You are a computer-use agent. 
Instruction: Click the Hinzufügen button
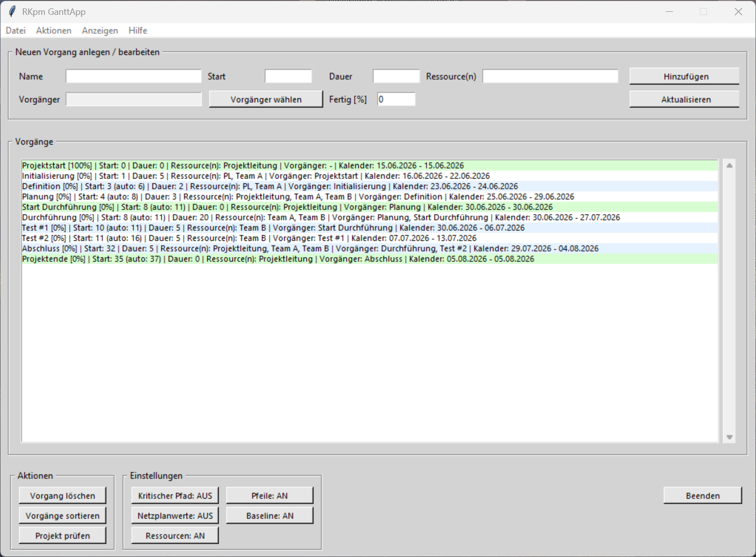[684, 77]
